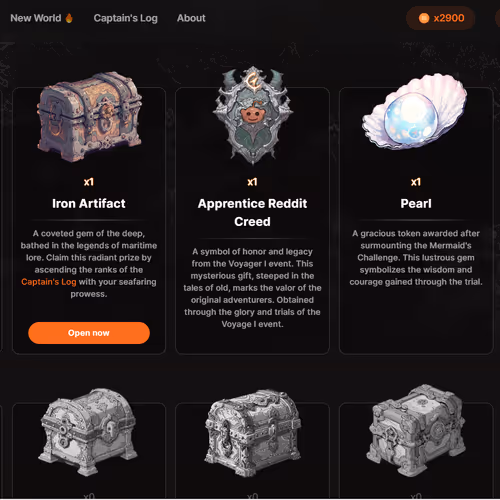Click the x1 count under the Pearl

[416, 182]
